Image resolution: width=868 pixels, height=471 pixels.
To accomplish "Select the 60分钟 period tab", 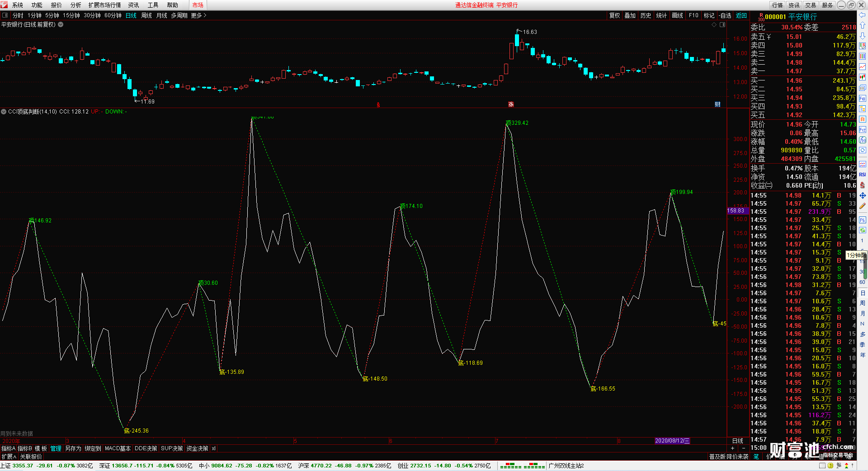I will (x=113, y=15).
